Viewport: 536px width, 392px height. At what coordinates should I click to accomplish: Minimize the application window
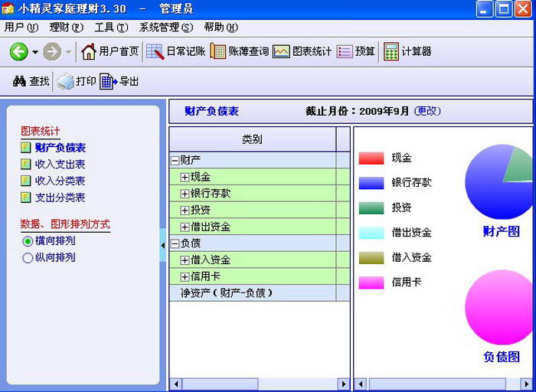(484, 8)
